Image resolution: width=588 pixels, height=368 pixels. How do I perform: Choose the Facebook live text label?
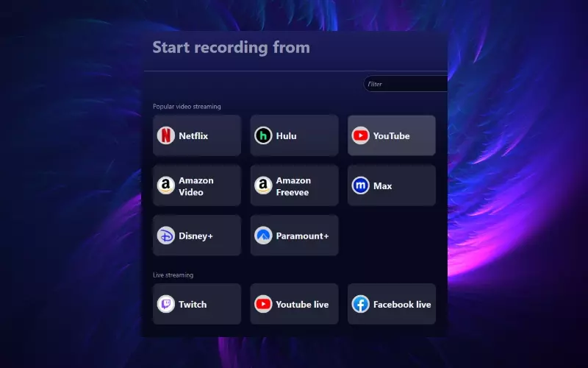(x=402, y=305)
